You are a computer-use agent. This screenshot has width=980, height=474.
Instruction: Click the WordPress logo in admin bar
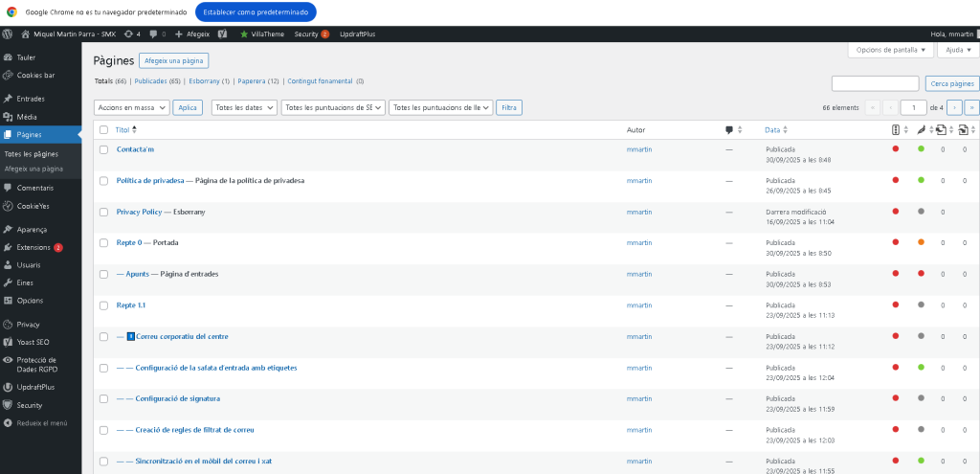(x=8, y=34)
